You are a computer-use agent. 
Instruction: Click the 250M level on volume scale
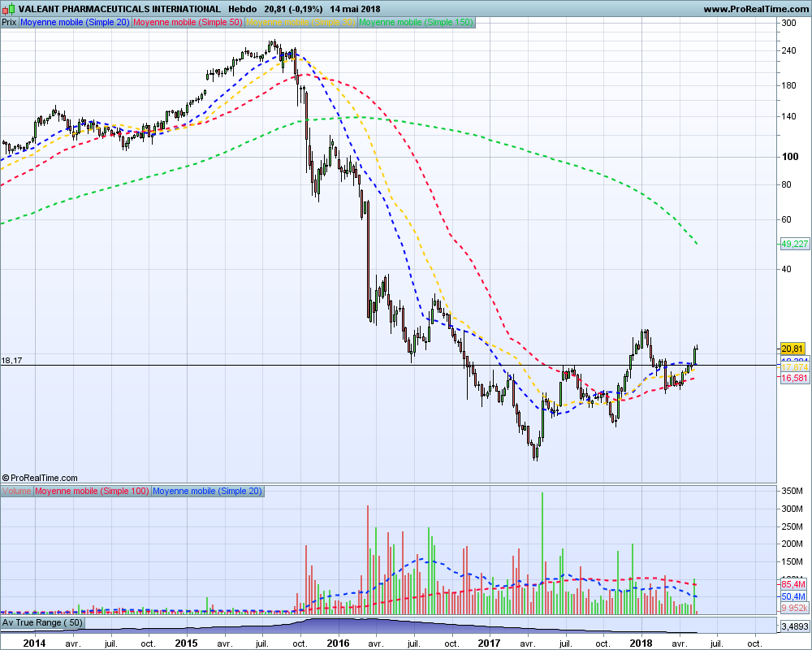tap(793, 526)
